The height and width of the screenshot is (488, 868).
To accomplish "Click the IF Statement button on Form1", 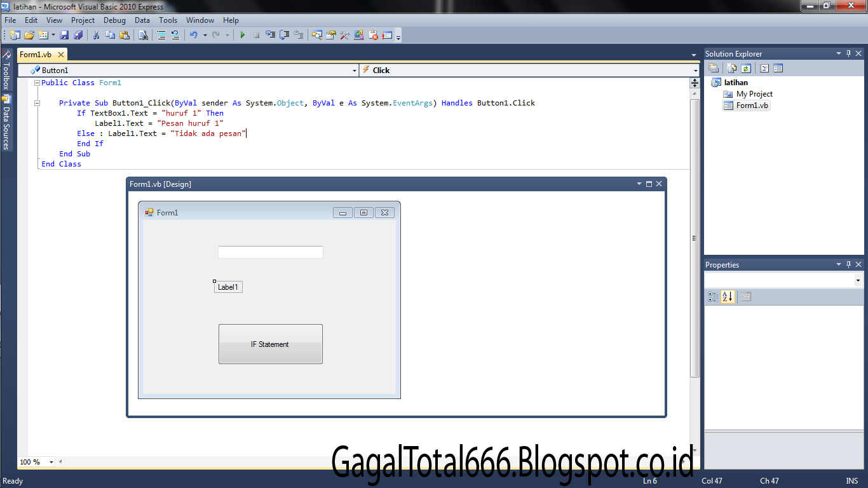I will click(x=270, y=344).
